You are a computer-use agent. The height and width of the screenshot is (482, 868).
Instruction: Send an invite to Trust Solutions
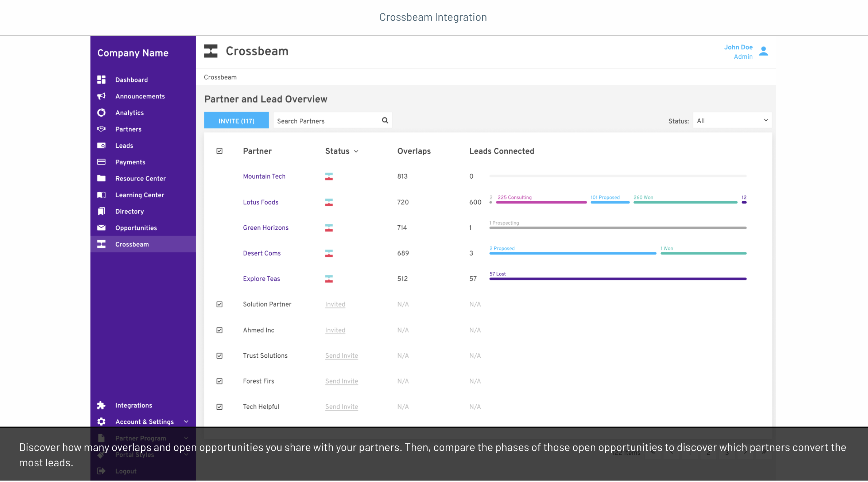click(x=341, y=355)
